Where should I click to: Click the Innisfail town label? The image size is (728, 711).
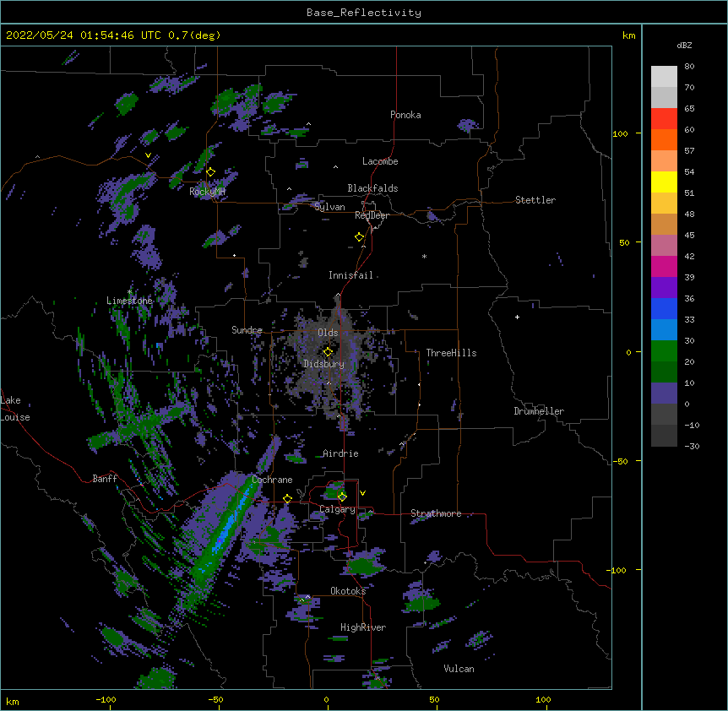350,275
